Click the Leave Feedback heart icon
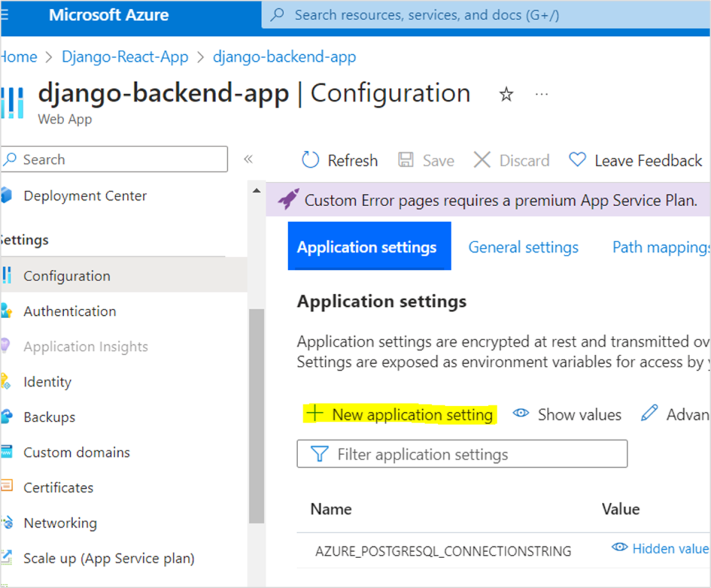Screen dimensions: 711x588 pyautogui.click(x=578, y=159)
